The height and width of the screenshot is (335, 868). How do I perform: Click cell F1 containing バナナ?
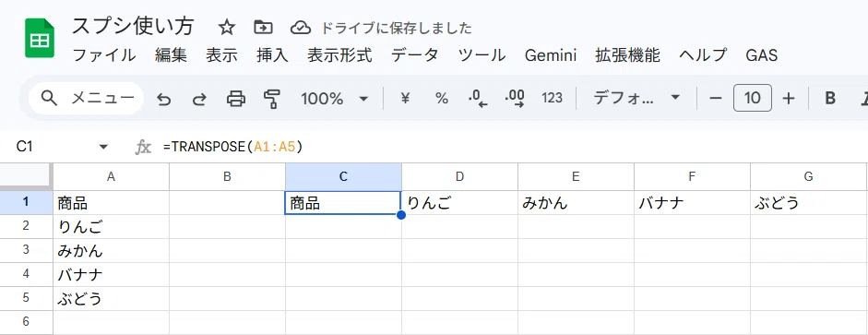tap(693, 203)
